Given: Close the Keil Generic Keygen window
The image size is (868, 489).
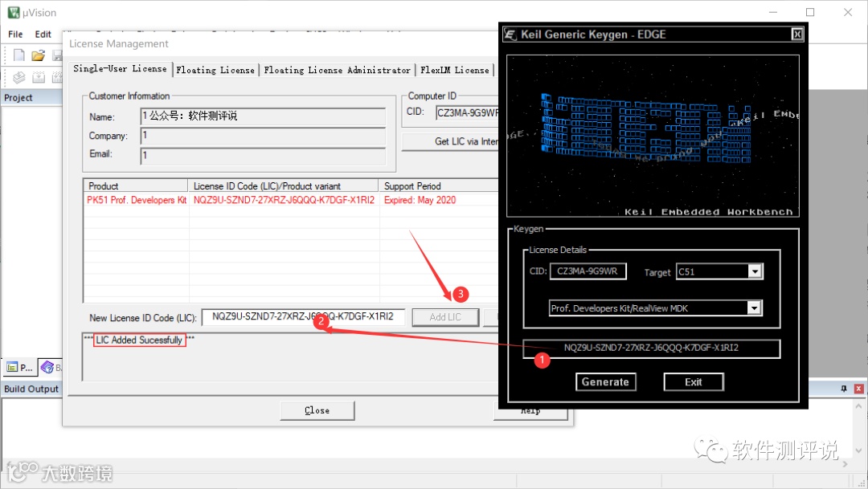Looking at the screenshot, I should tap(797, 35).
